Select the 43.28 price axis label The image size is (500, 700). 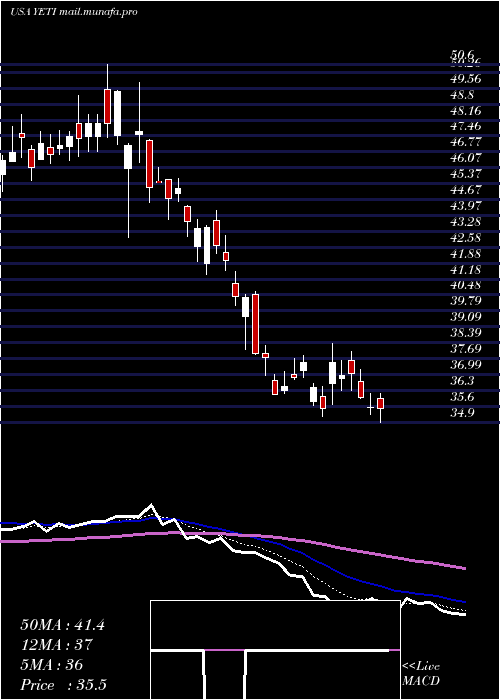466,221
